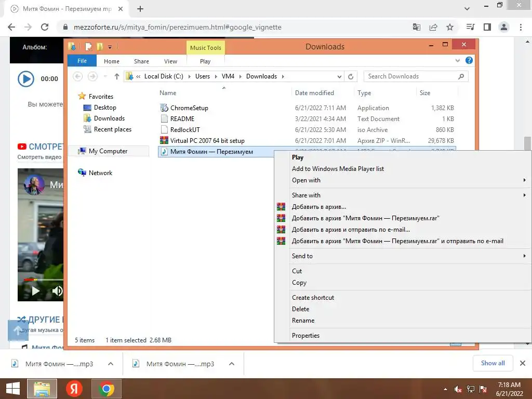This screenshot has height=399, width=532.
Task: Select the ChromeSetup file
Action: (189, 108)
